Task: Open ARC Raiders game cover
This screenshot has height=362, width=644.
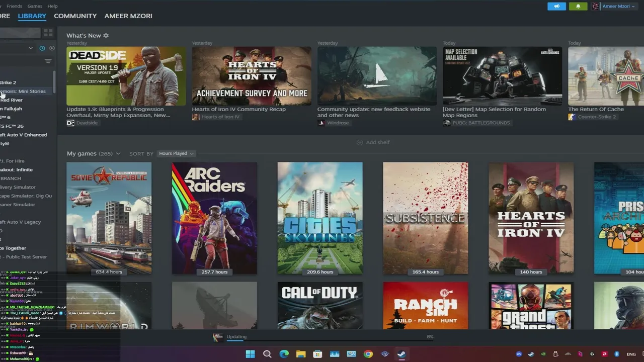Action: coord(214,218)
